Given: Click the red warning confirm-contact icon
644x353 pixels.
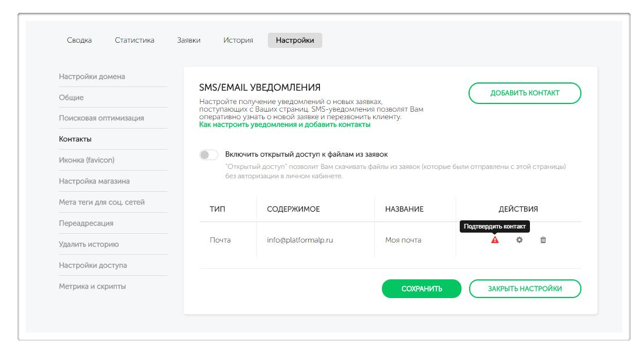Looking at the screenshot, I should (x=495, y=240).
